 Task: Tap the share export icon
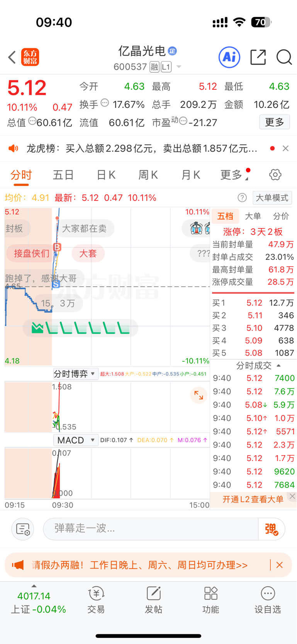[x=258, y=57]
